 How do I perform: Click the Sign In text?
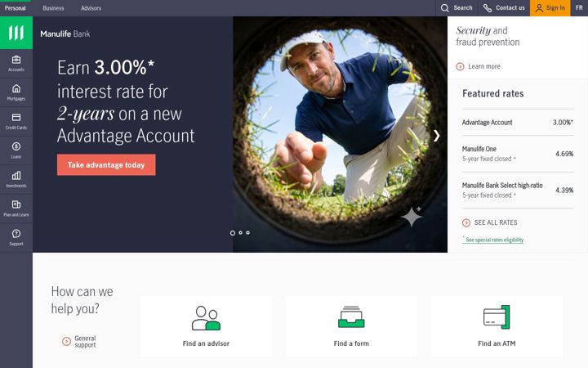pyautogui.click(x=555, y=8)
